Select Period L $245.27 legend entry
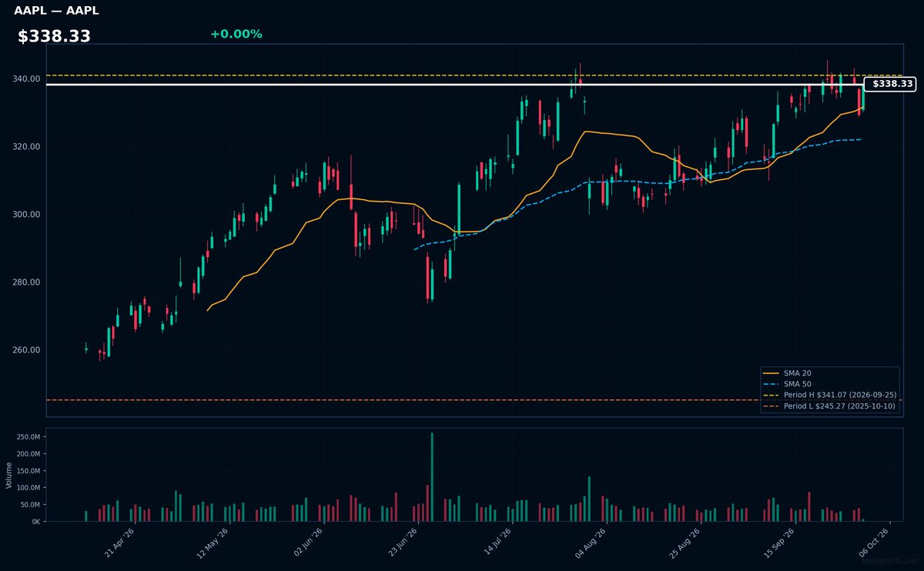This screenshot has height=571, width=924. pyautogui.click(x=830, y=406)
